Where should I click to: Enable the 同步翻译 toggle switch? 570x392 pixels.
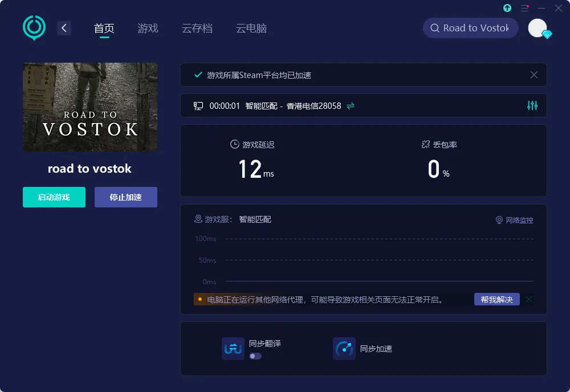[254, 356]
